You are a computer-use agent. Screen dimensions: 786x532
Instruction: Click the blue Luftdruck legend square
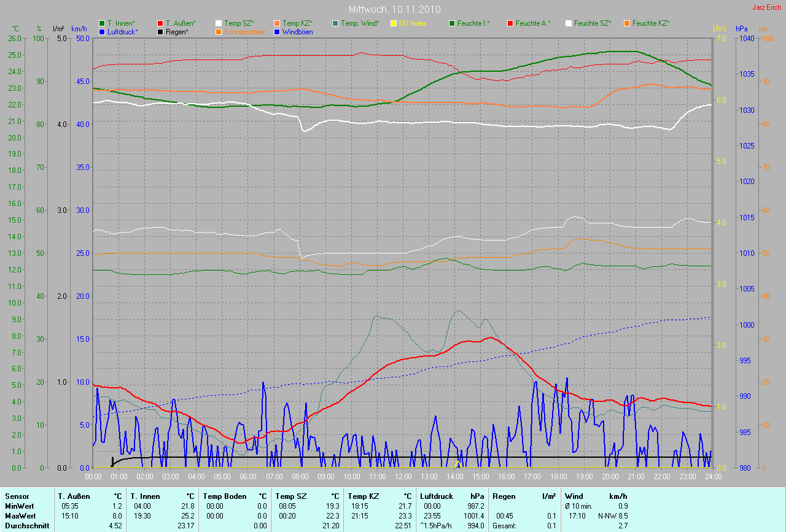pyautogui.click(x=102, y=31)
